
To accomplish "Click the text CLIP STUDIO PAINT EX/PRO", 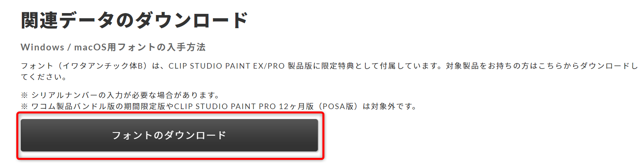I will click(227, 66).
